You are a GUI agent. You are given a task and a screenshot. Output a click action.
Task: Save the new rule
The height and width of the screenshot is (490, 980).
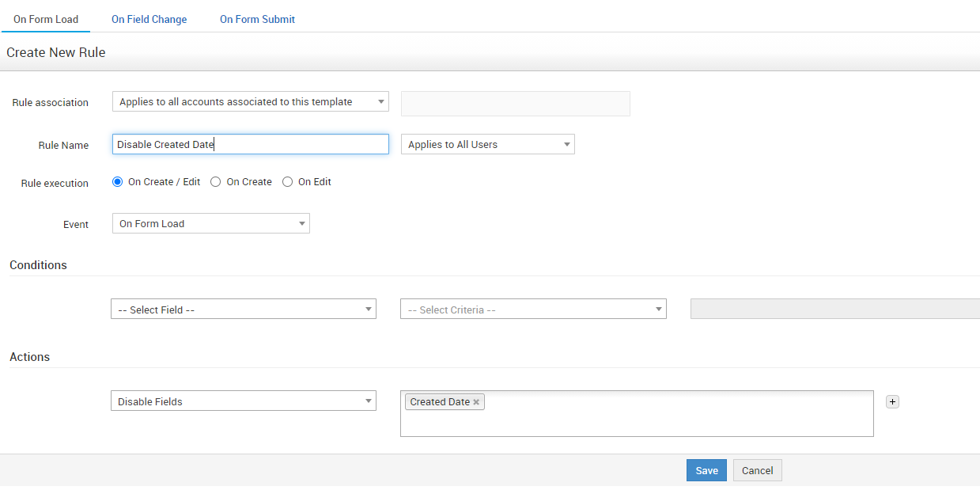tap(706, 470)
